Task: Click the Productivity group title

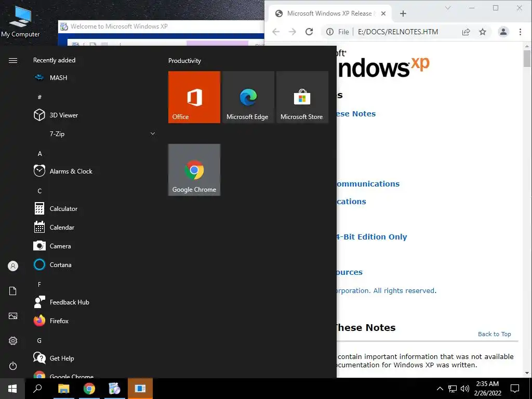Action: click(184, 61)
